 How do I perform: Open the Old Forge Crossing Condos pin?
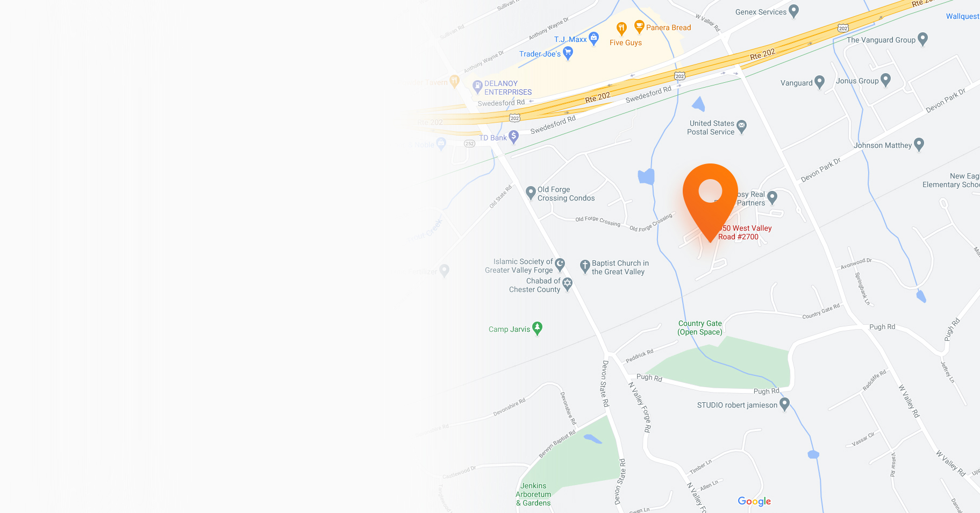click(x=531, y=193)
